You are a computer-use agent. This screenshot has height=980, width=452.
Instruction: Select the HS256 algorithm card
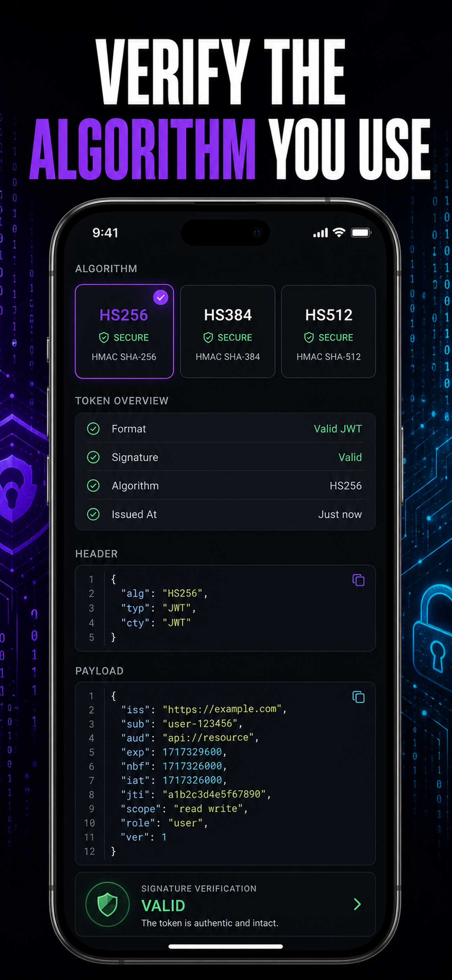(x=124, y=331)
